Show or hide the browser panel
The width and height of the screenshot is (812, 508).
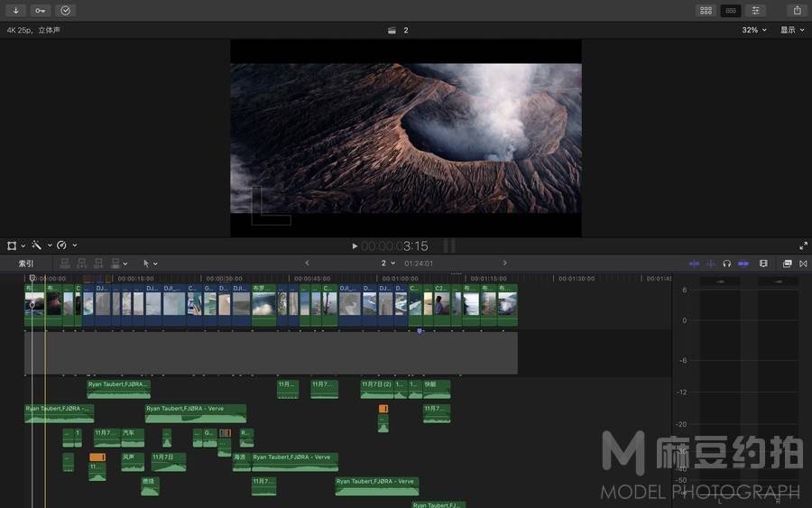click(x=706, y=10)
